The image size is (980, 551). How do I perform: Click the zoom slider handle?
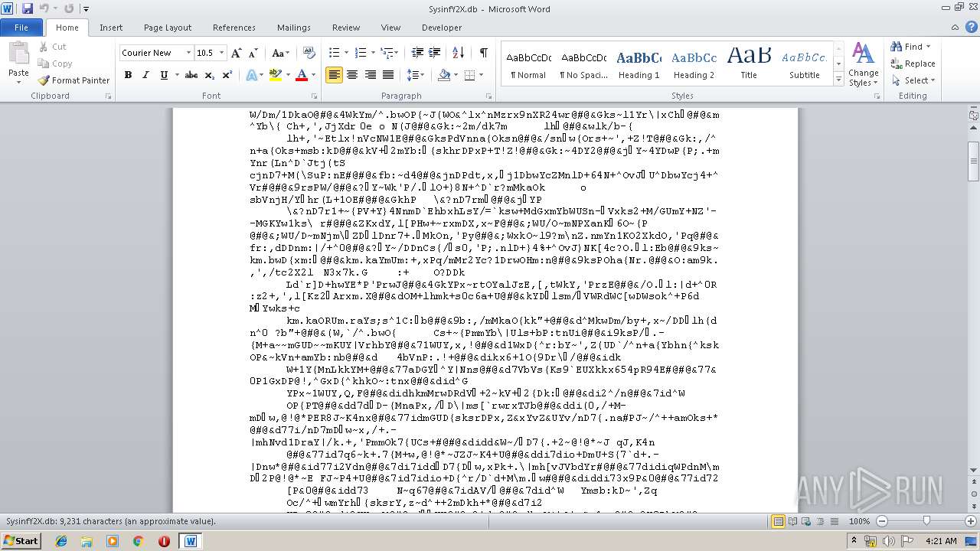(926, 521)
